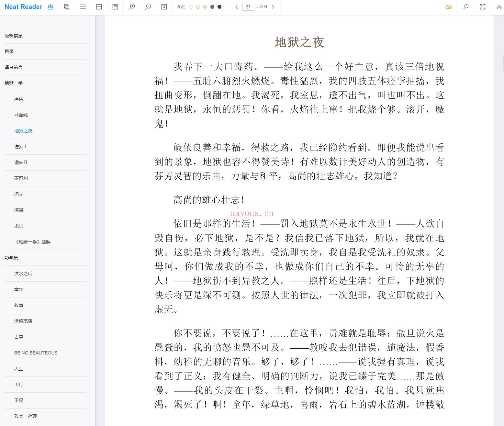
Task: Zoom out with the magnifier minus icon
Action: click(148, 7)
